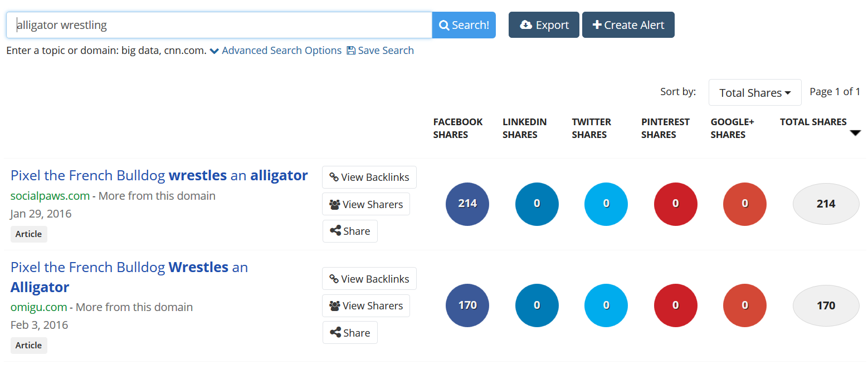View Sharers for the omigu.com article
This screenshot has height=365, width=868.
coord(365,305)
